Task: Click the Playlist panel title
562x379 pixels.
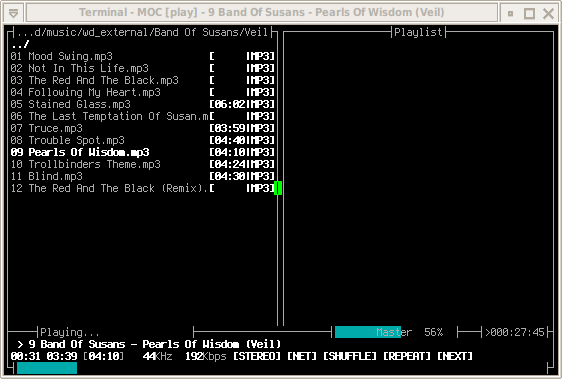Action: tap(418, 32)
